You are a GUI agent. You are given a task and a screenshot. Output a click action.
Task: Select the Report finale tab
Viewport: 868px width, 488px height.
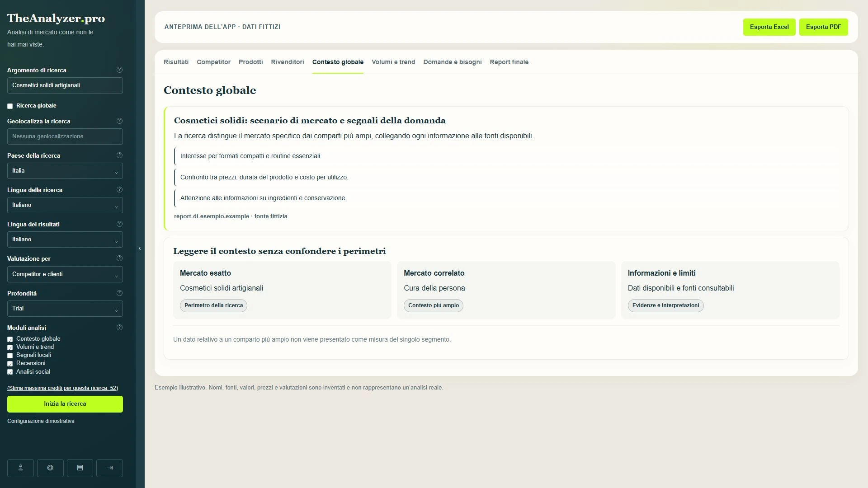pyautogui.click(x=509, y=62)
